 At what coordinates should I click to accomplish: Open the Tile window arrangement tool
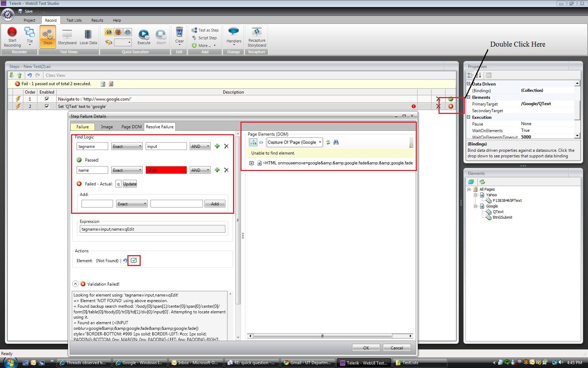pos(30,37)
